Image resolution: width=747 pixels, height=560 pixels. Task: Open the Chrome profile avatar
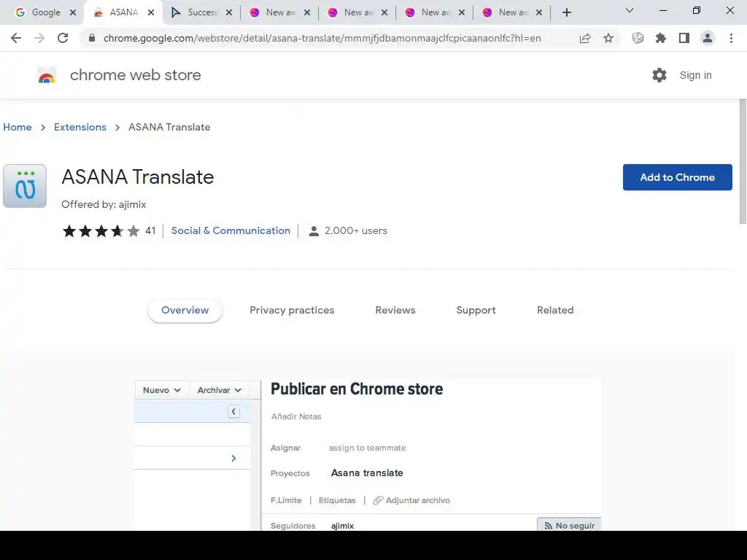coord(708,38)
